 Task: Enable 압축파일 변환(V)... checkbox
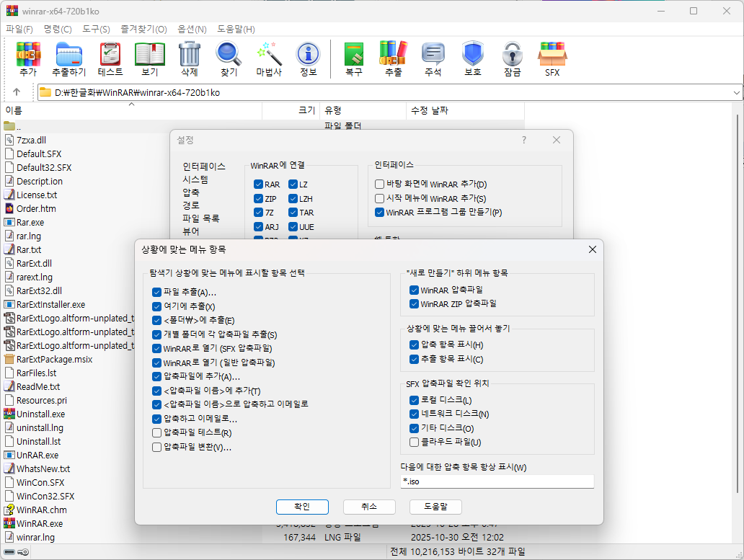(x=156, y=447)
